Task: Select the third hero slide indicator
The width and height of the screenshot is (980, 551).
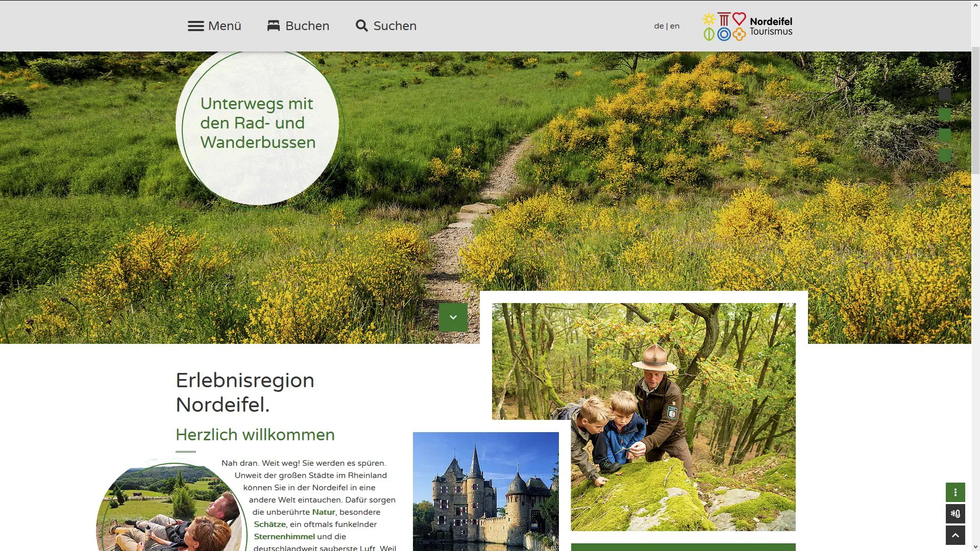Action: tap(945, 135)
